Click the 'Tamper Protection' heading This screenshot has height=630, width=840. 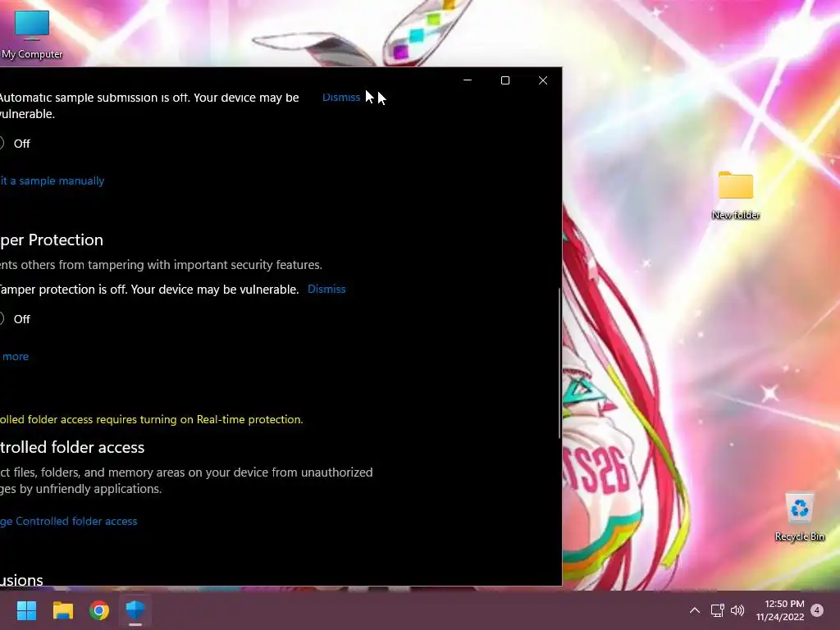click(52, 240)
